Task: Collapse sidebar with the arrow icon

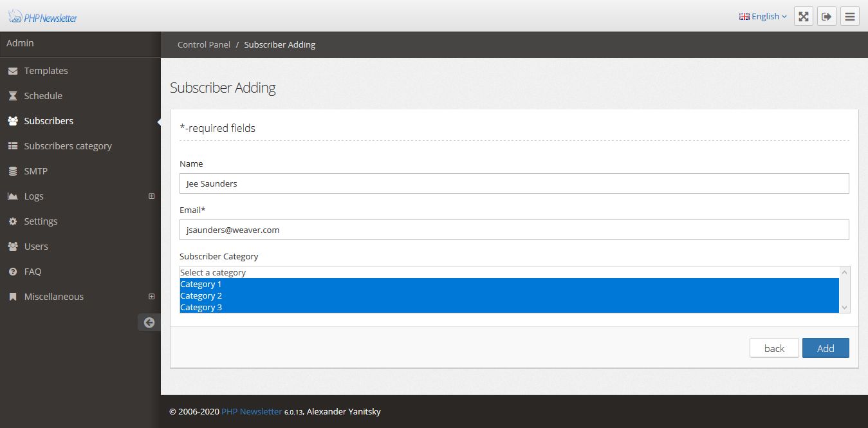Action: coord(149,322)
